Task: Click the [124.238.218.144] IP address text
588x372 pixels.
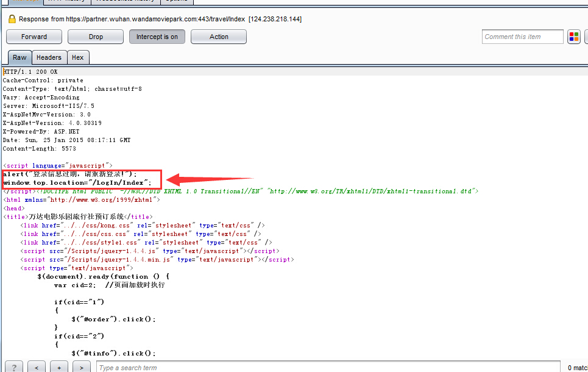Action: click(275, 19)
